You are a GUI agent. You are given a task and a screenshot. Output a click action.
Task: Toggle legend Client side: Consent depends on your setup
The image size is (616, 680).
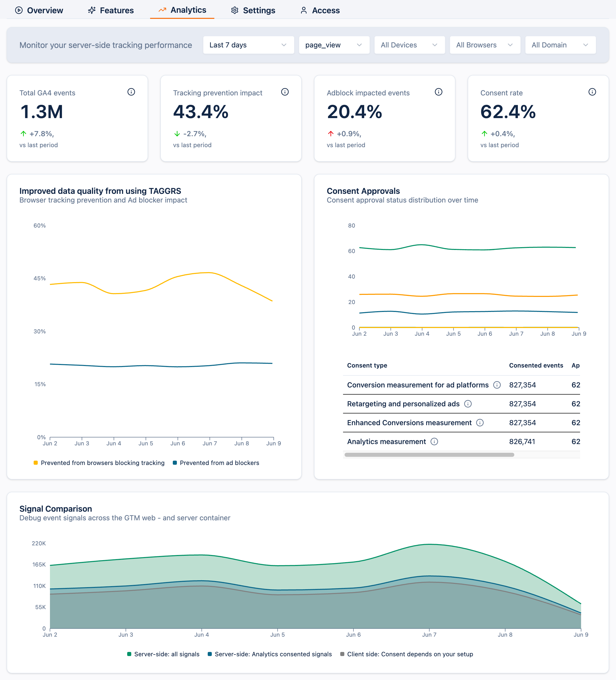pyautogui.click(x=407, y=654)
